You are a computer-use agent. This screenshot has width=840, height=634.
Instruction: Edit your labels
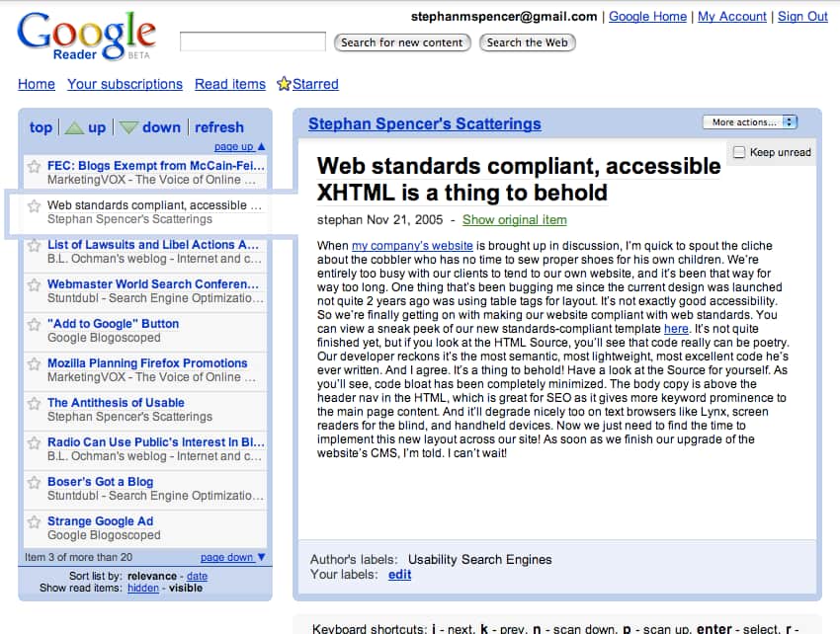pos(399,575)
